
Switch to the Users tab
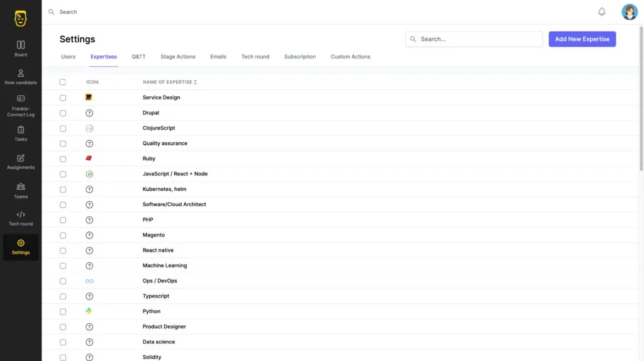coord(68,57)
